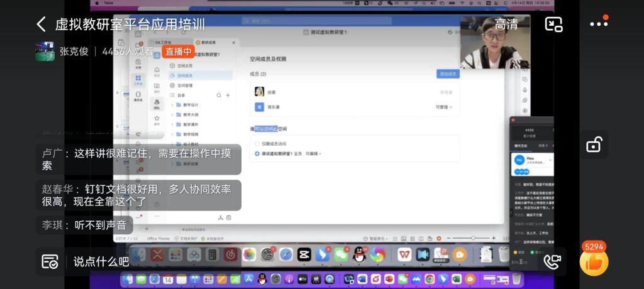
Task: Open 空间管理 in the sidebar
Action: click(x=184, y=85)
